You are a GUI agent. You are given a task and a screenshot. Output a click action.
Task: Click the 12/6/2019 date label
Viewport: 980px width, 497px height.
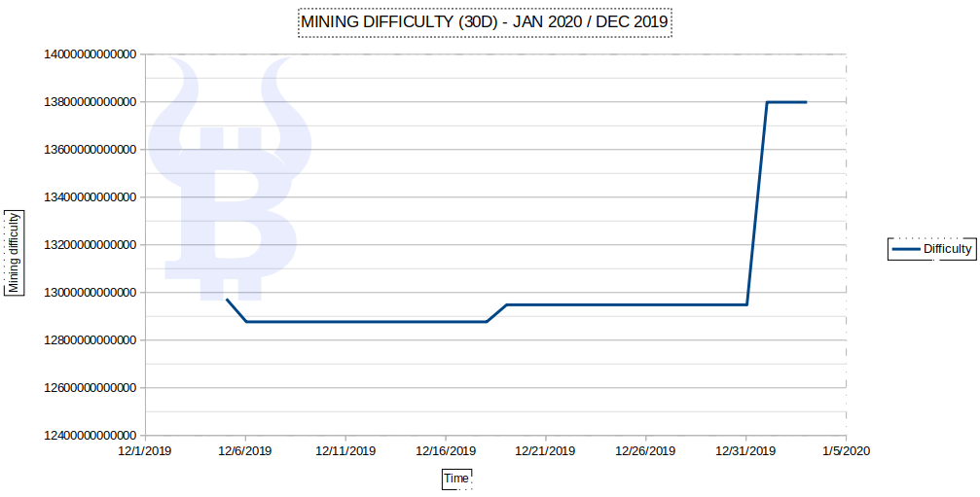(245, 450)
